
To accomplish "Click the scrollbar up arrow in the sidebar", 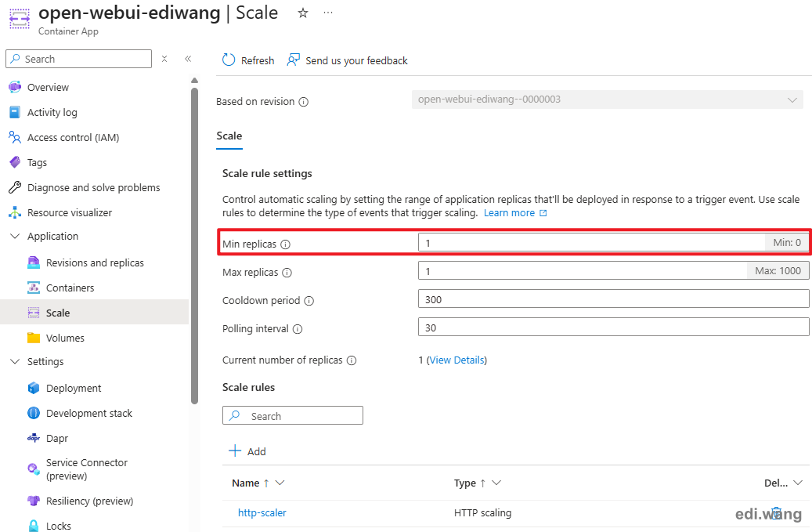I will click(195, 80).
